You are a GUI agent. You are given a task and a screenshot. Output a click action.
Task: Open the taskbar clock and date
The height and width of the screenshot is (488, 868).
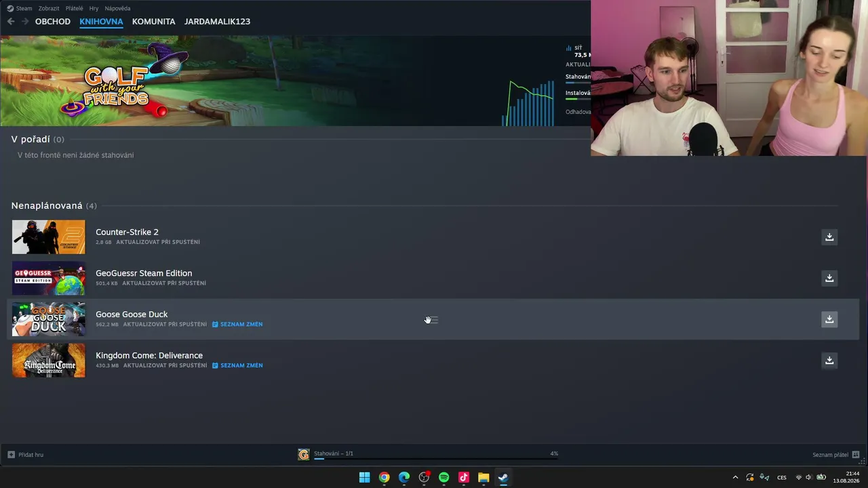coord(846,477)
